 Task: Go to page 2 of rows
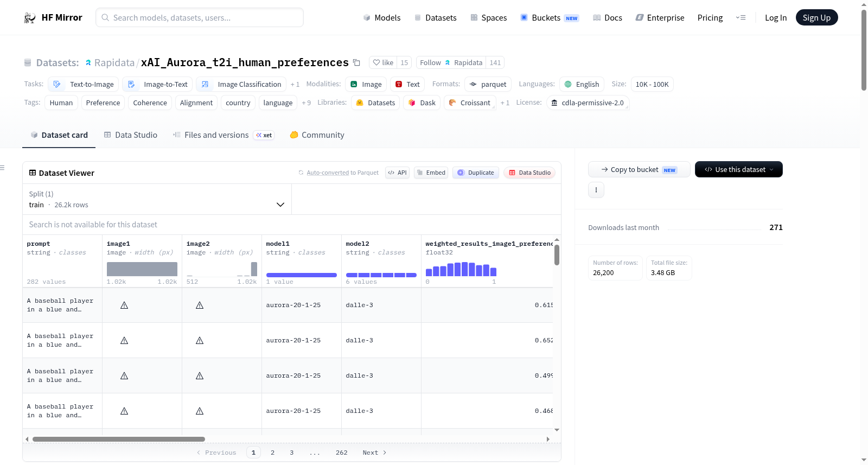272,453
